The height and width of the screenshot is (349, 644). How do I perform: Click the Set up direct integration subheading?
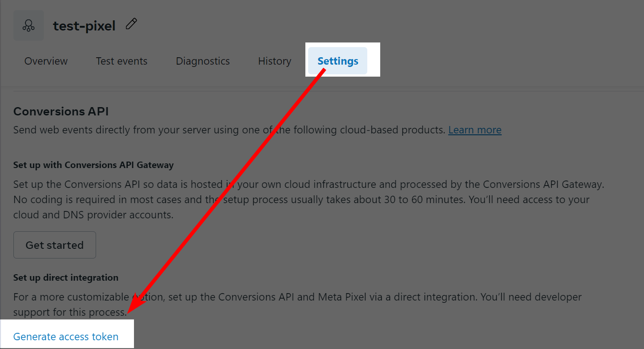click(66, 277)
